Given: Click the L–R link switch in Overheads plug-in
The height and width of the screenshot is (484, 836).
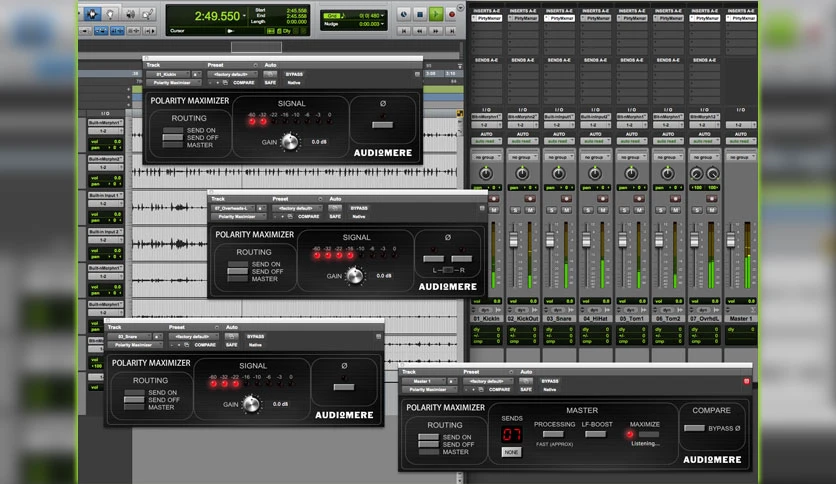Looking at the screenshot, I should (448, 270).
